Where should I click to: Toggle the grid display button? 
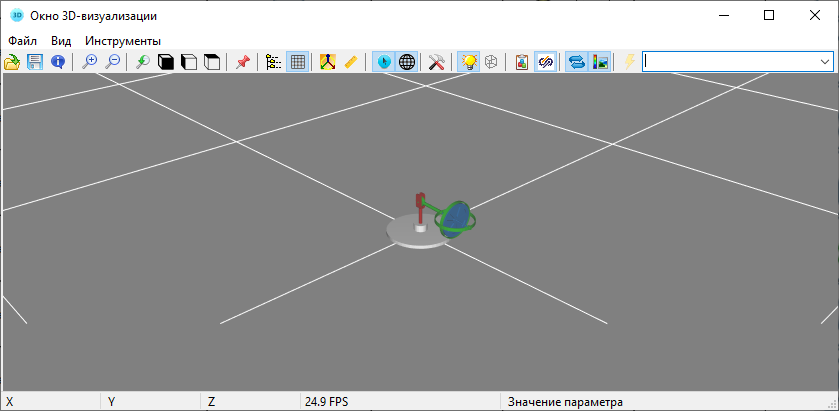coord(297,62)
